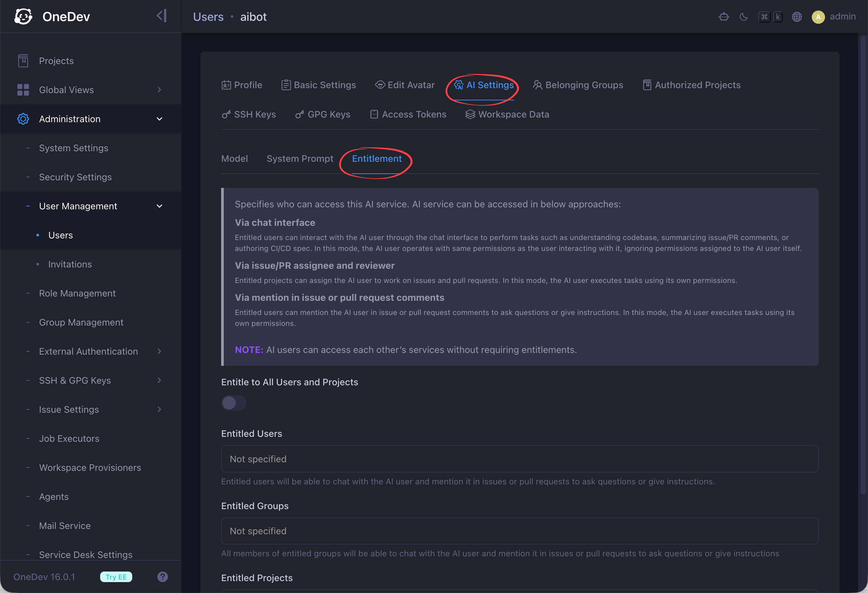Open the AI chat robot icon
The image size is (868, 593).
tap(724, 17)
